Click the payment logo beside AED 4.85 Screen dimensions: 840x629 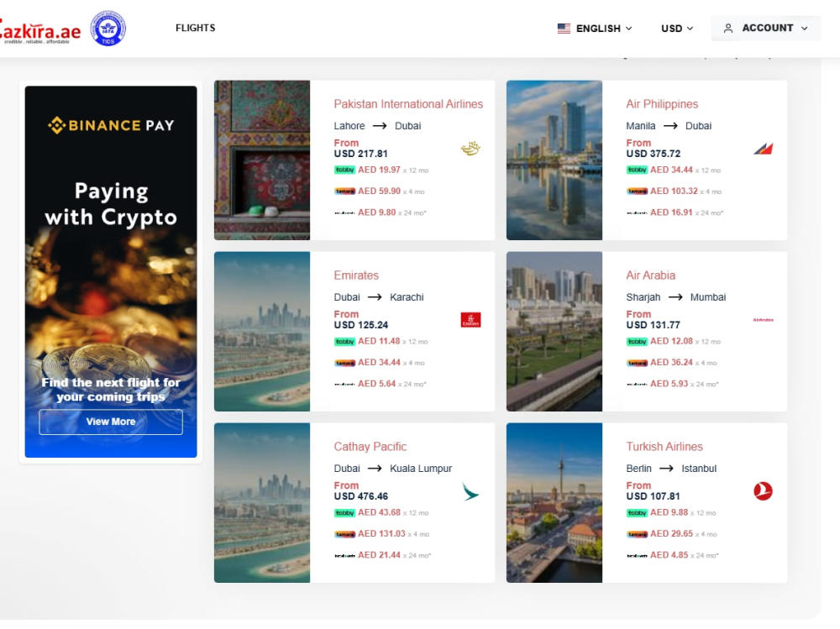pos(637,556)
